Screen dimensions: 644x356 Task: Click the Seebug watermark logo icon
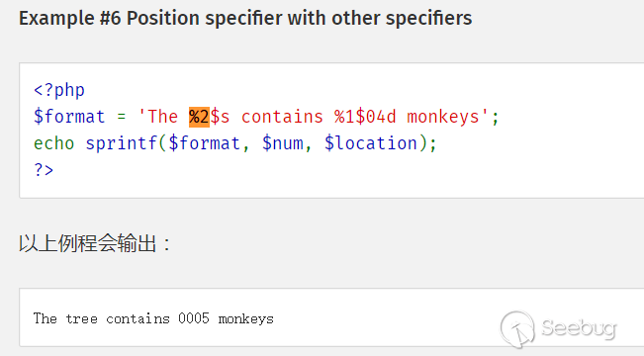coord(517,329)
